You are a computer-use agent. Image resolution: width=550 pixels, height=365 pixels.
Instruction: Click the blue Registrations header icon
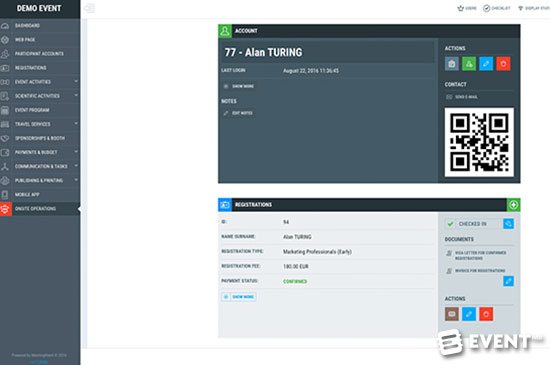225,205
